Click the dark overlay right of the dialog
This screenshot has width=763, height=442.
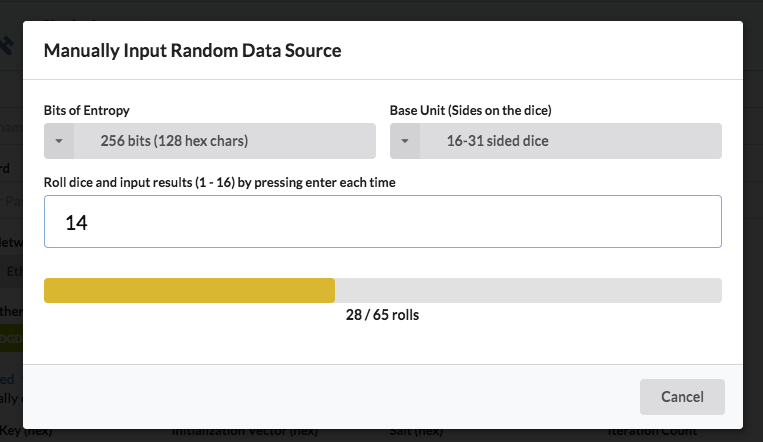click(753, 220)
